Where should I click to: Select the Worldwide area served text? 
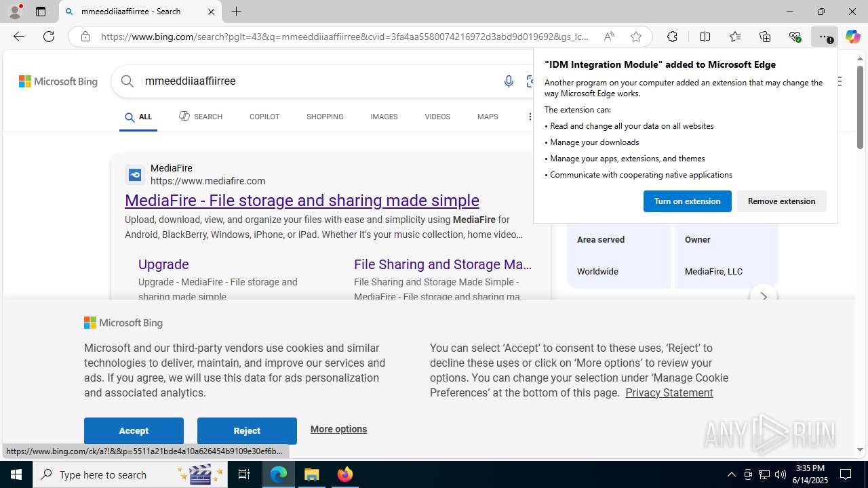point(597,272)
